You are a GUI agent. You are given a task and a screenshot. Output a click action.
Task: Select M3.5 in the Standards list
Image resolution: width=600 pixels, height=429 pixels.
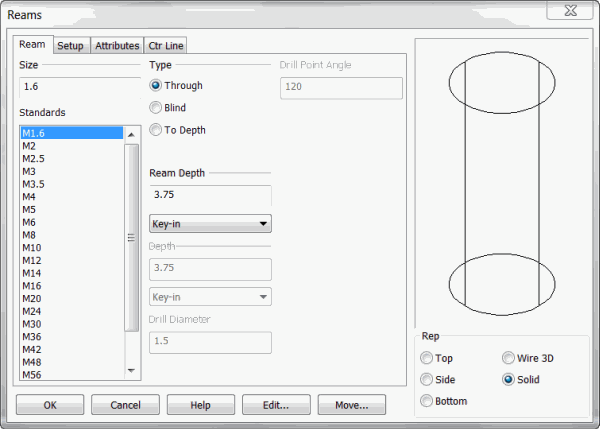coord(72,184)
